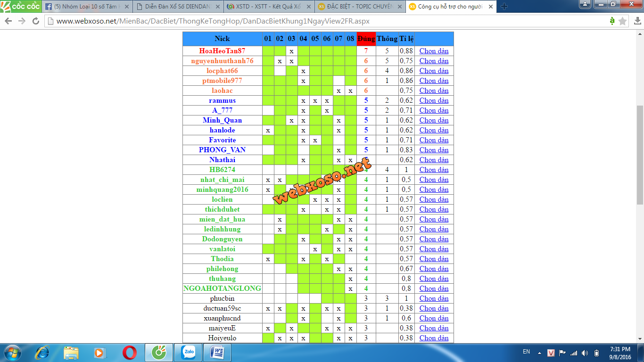Close the Công cụ hỗ trợ tab
Viewport: 644px width, 362px height.
tap(490, 7)
